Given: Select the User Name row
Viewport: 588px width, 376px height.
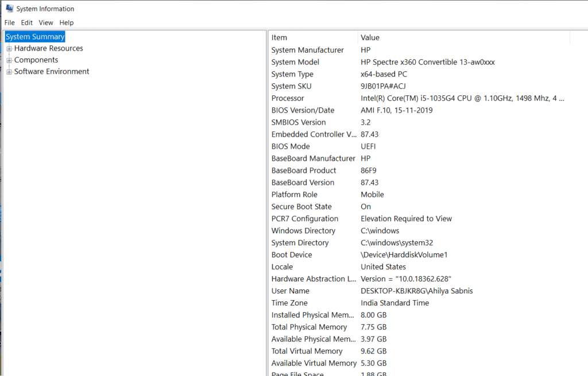Looking at the screenshot, I should [290, 291].
